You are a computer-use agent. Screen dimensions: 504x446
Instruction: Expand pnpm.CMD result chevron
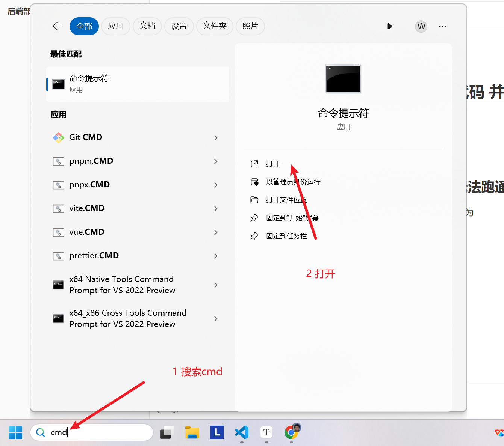[216, 161]
